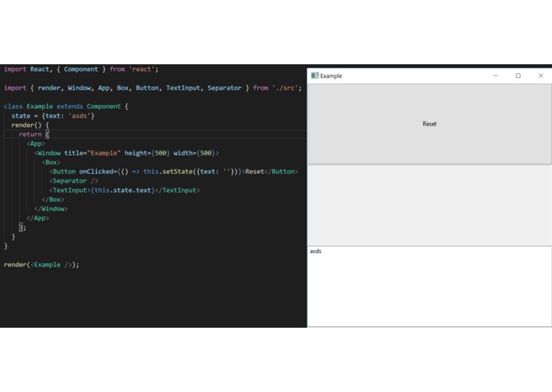The image size is (552, 392).
Task: Place cursor on the 'return (' line
Action: pyautogui.click(x=34, y=134)
